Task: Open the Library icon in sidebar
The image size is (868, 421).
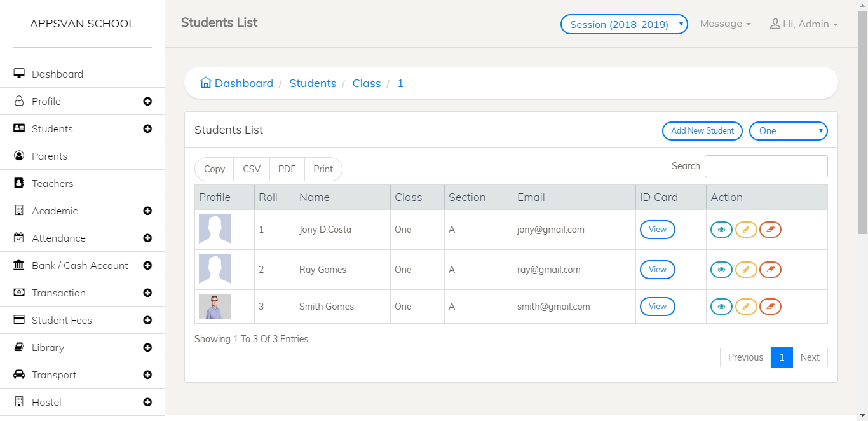Action: 19,347
